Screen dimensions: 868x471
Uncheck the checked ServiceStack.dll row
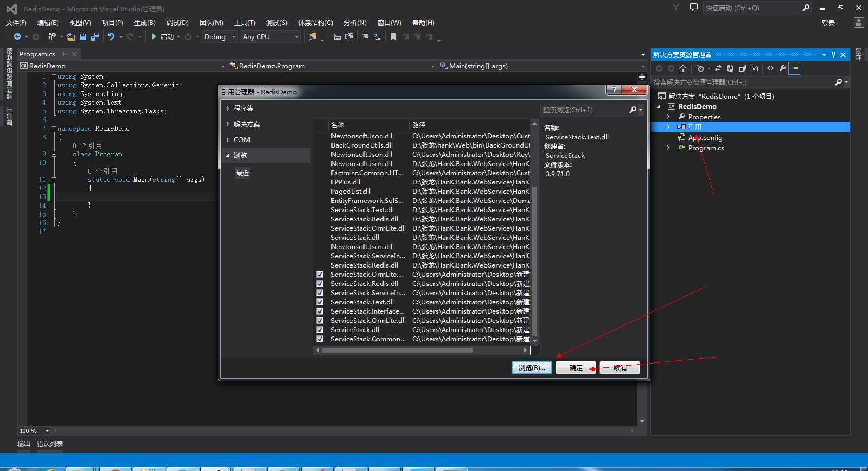(320, 330)
